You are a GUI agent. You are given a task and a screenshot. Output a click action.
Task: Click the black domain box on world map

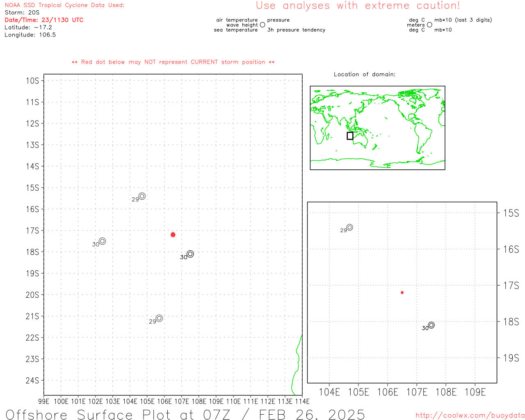pos(350,136)
